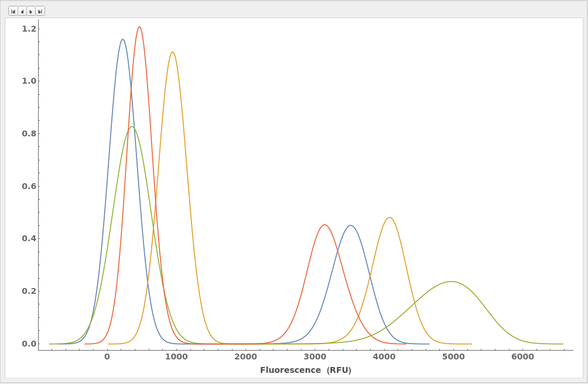Click the orange peak near 4000 RFU
This screenshot has height=384, width=588.
point(389,218)
